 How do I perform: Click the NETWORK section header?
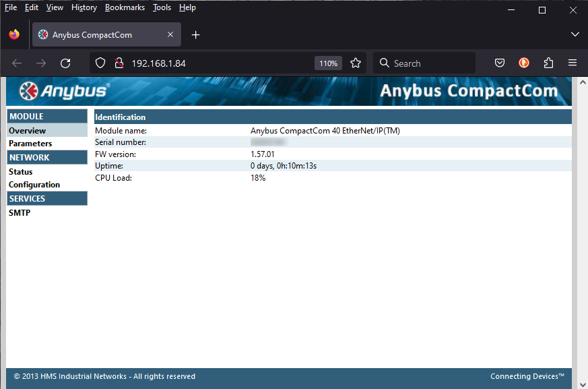[47, 157]
